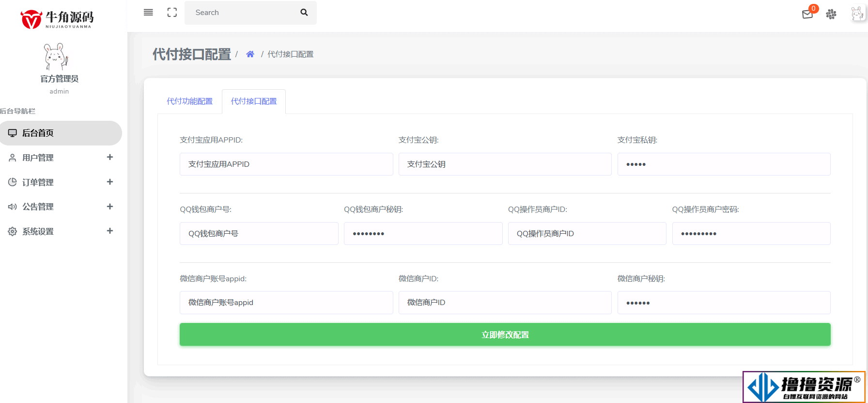Open the 公告管理 menu item
This screenshot has height=403, width=868.
(61, 207)
